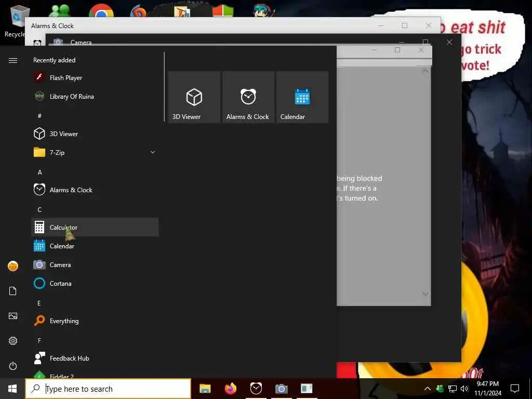
Task: Launch Camera from the app list
Action: click(95, 264)
